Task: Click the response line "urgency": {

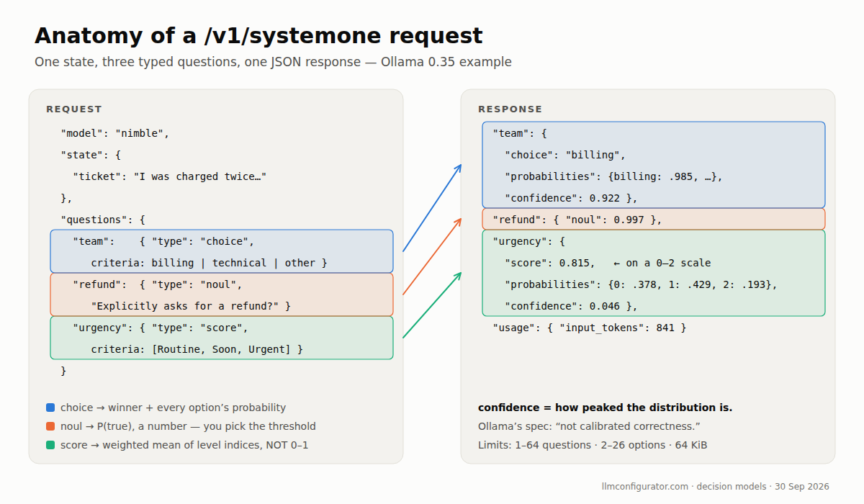Action: tap(529, 241)
